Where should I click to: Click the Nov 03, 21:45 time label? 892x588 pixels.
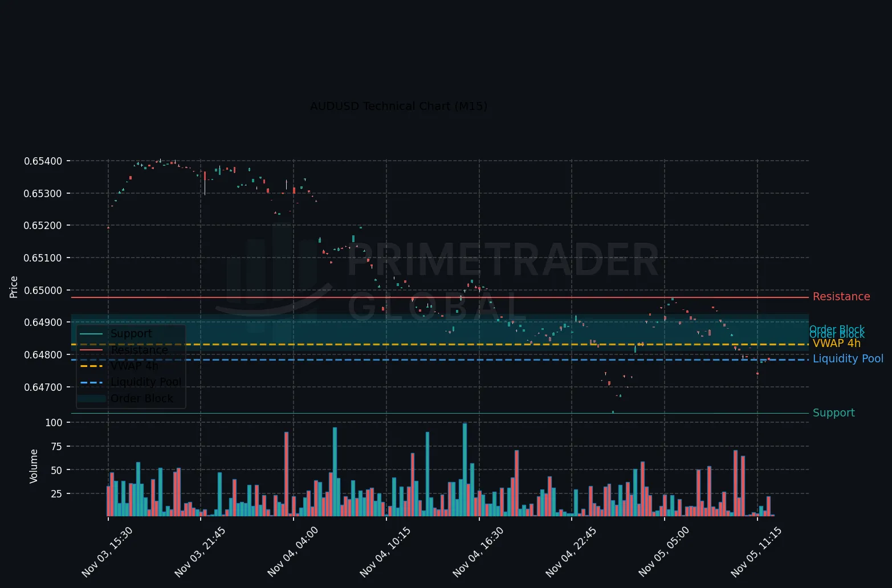click(200, 552)
